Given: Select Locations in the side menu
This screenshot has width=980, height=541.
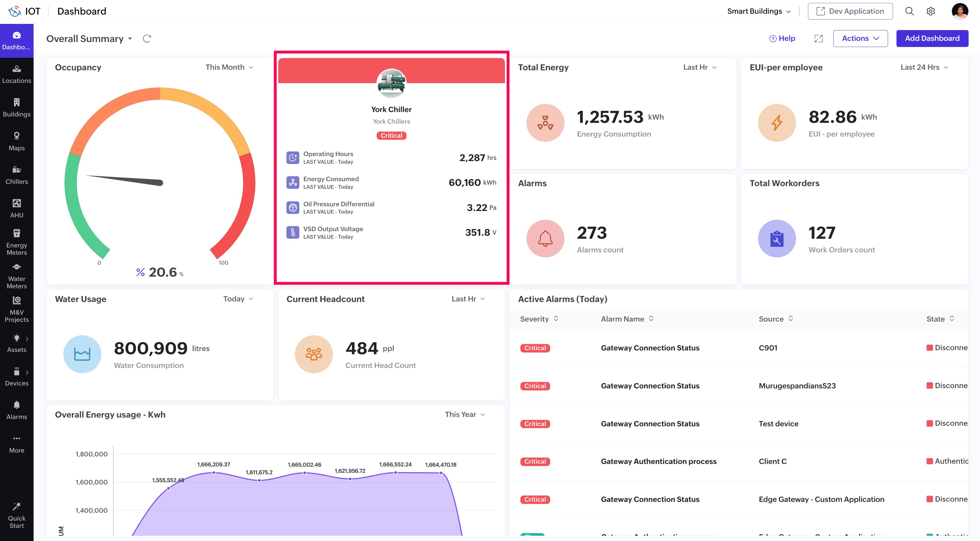Looking at the screenshot, I should 16,74.
